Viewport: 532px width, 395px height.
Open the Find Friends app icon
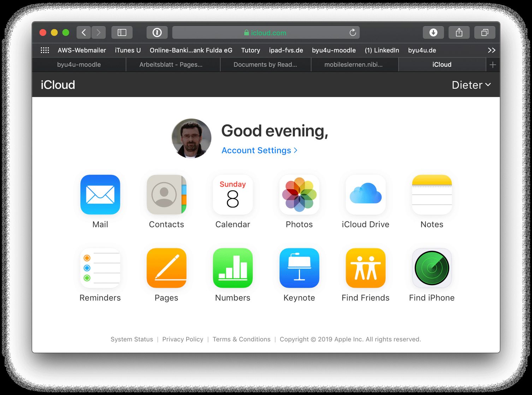(366, 268)
